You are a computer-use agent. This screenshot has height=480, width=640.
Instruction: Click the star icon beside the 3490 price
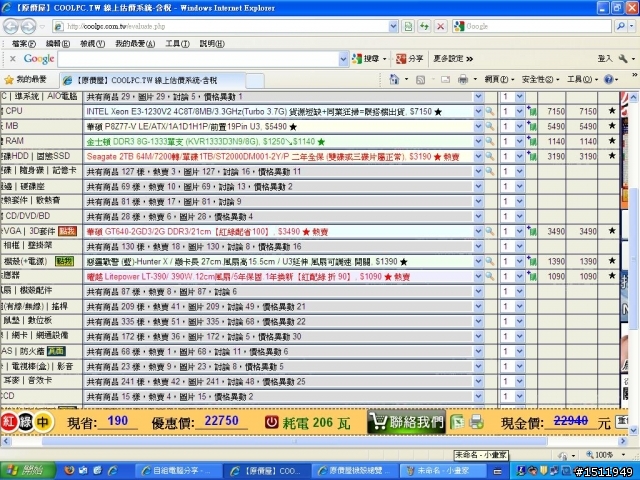612,231
